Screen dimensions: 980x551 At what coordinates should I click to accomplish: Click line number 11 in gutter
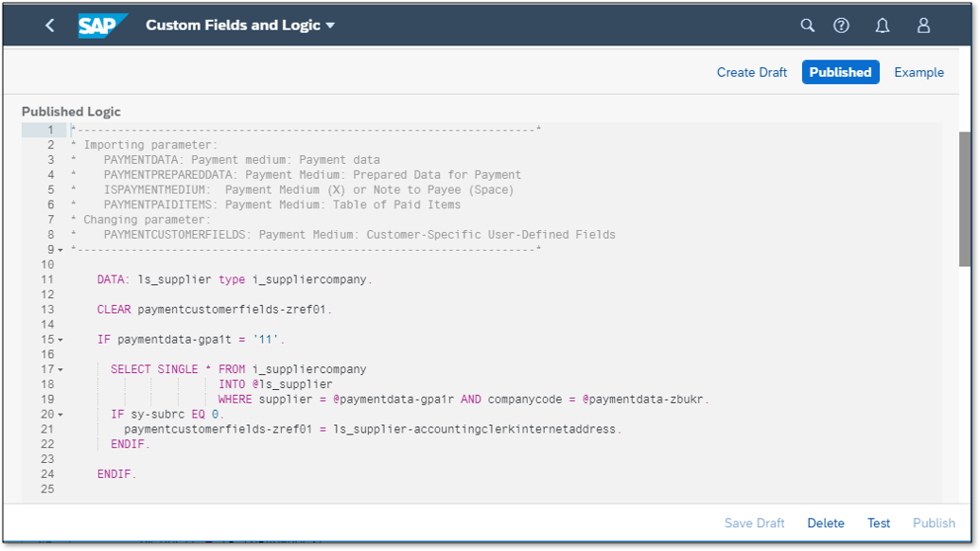click(x=47, y=279)
